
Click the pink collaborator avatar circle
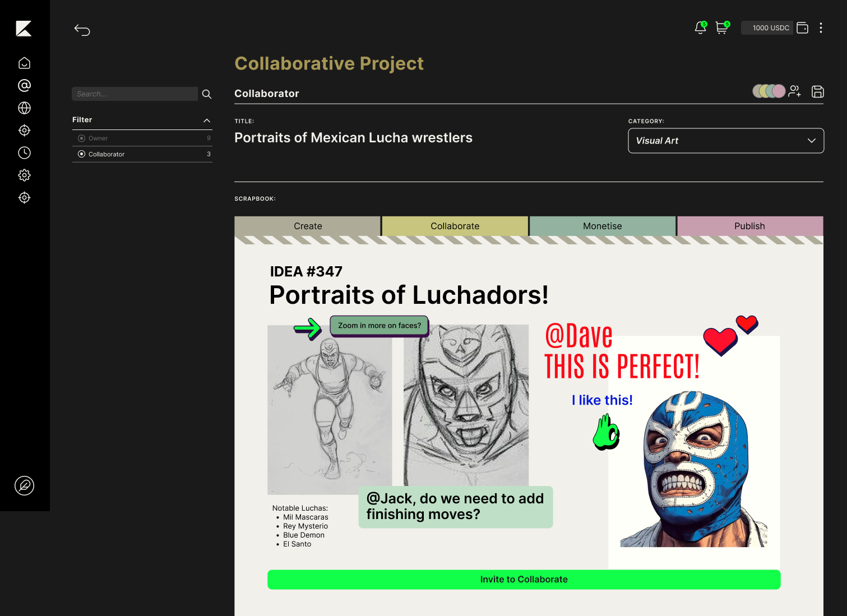(x=779, y=91)
